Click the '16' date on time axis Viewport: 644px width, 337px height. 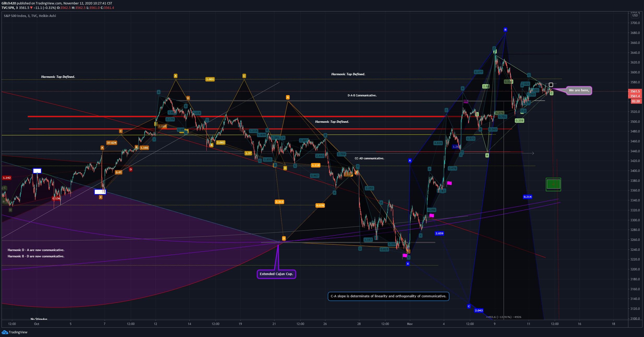(579, 324)
